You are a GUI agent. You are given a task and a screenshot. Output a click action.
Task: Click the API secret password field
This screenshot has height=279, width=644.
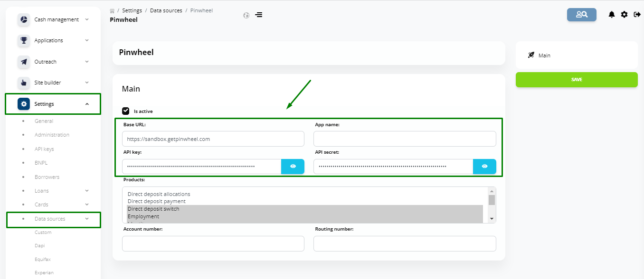(x=393, y=167)
